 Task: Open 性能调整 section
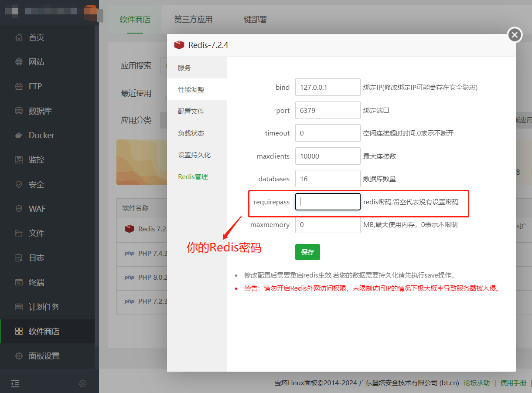pyautogui.click(x=197, y=89)
